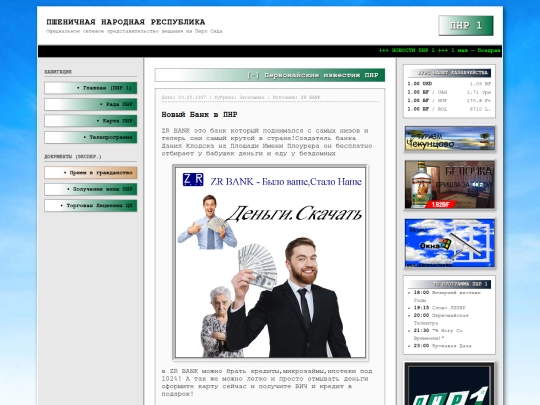
Task: Open the Телепрограмма navigation item
Action: point(91,137)
